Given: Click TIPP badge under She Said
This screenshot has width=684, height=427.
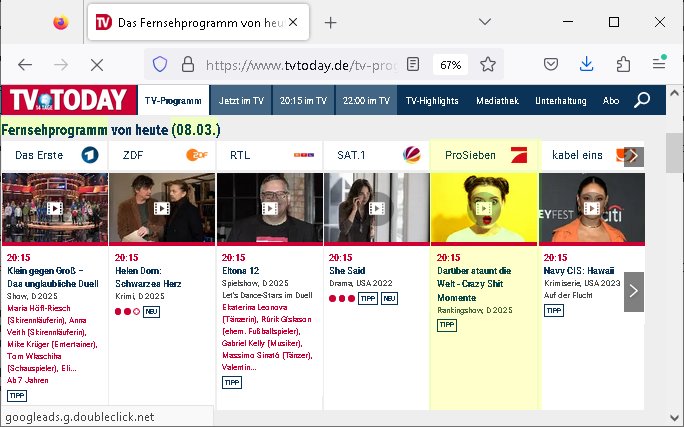Looking at the screenshot, I should (x=368, y=298).
